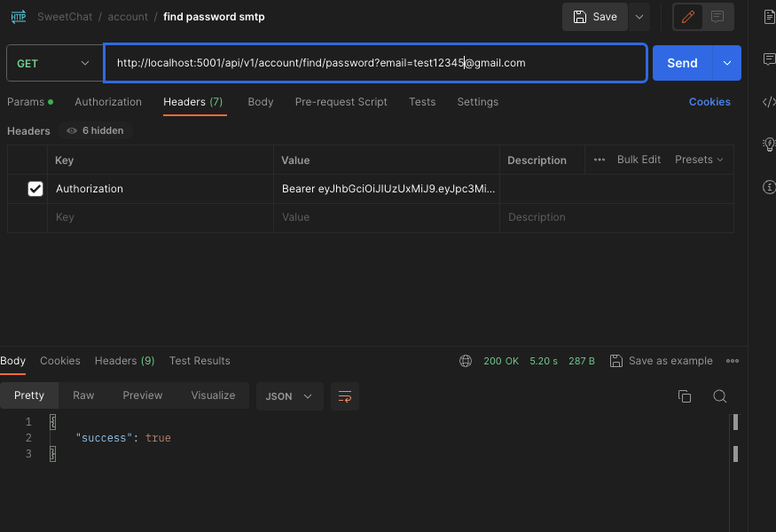This screenshot has height=532, width=776.
Task: Expand the Presets dropdown
Action: [x=699, y=160]
